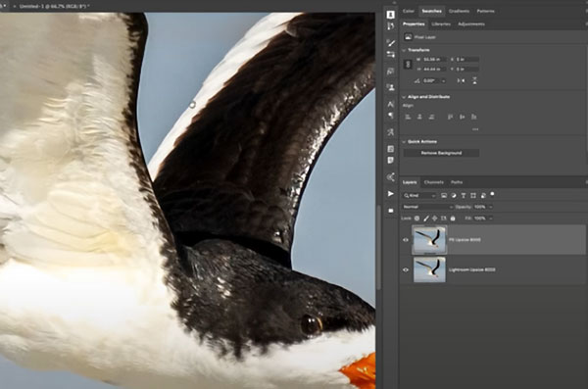Image resolution: width=588 pixels, height=389 pixels.
Task: Select the Untitled-1 document tab
Action: [55, 6]
